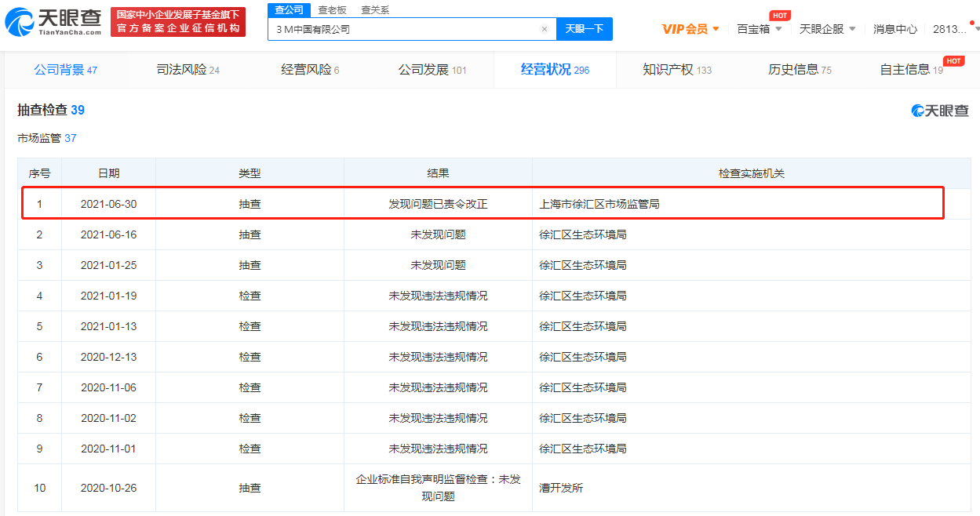Image resolution: width=980 pixels, height=516 pixels.
Task: Switch to the 自主信息 tab
Action: tap(911, 70)
